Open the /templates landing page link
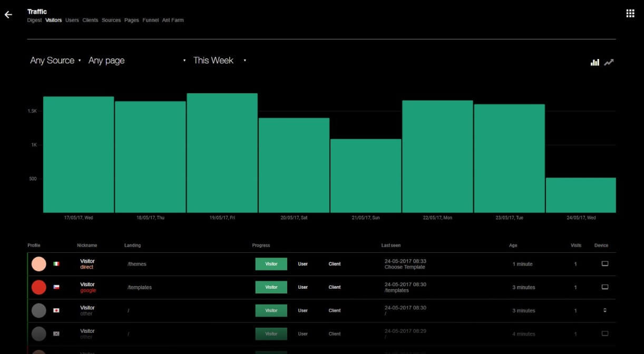Image resolution: width=644 pixels, height=354 pixels. (x=140, y=288)
